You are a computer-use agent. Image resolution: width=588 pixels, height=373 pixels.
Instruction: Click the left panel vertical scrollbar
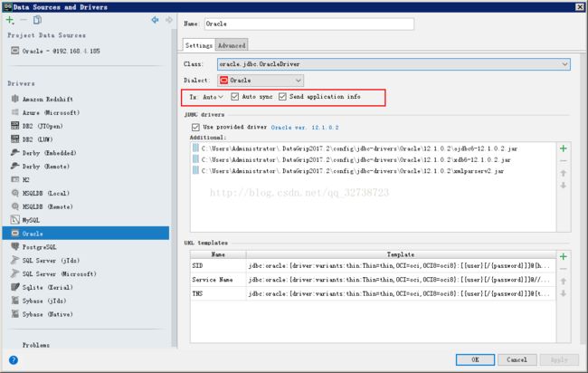174,187
